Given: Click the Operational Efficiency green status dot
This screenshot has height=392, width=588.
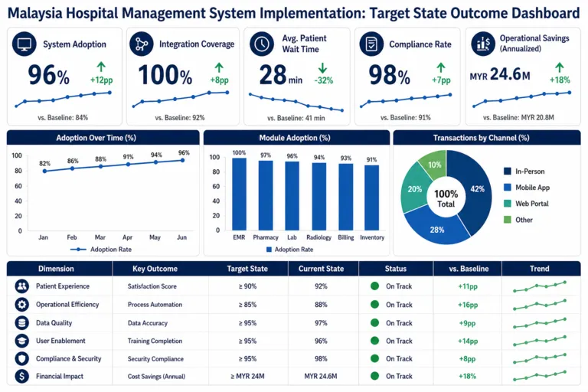Looking at the screenshot, I should click(374, 304).
